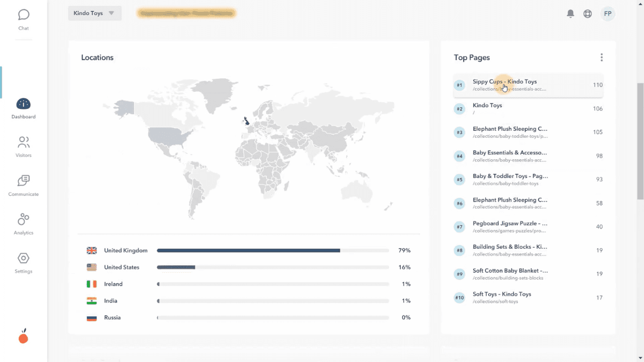Click the Russia flag icon
The width and height of the screenshot is (644, 362).
click(92, 317)
